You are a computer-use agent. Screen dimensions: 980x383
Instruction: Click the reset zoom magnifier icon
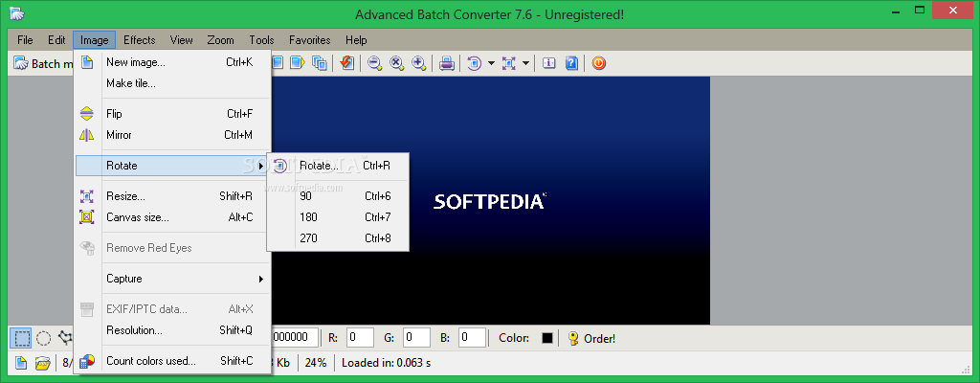tap(397, 63)
